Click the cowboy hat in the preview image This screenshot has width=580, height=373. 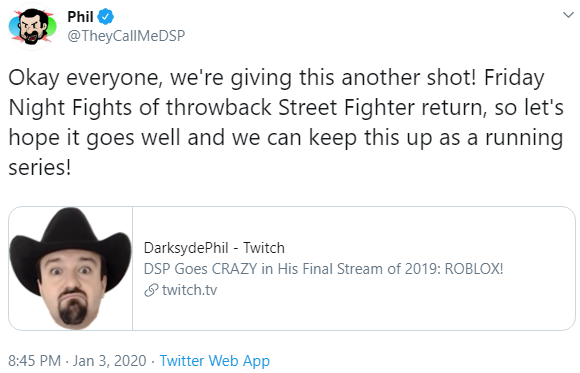[x=70, y=244]
